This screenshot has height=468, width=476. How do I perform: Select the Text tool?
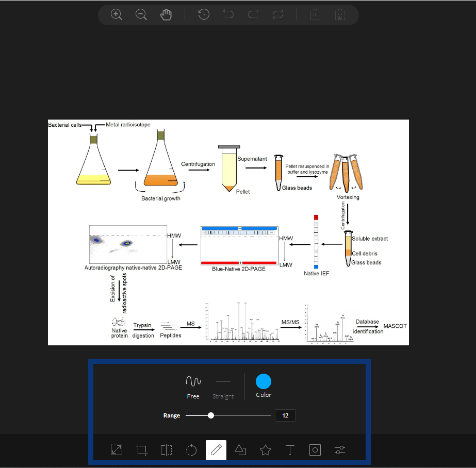(290, 449)
